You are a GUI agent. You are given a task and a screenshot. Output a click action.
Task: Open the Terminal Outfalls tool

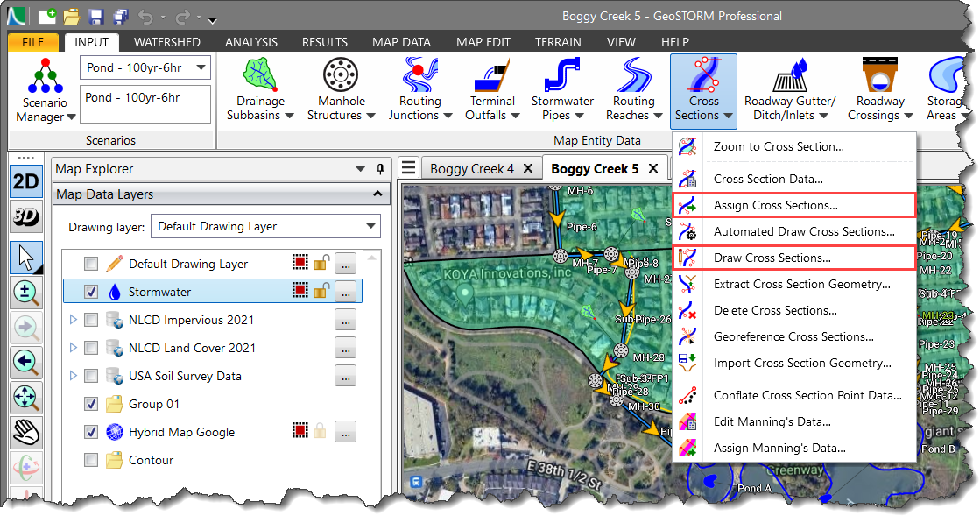tap(491, 89)
